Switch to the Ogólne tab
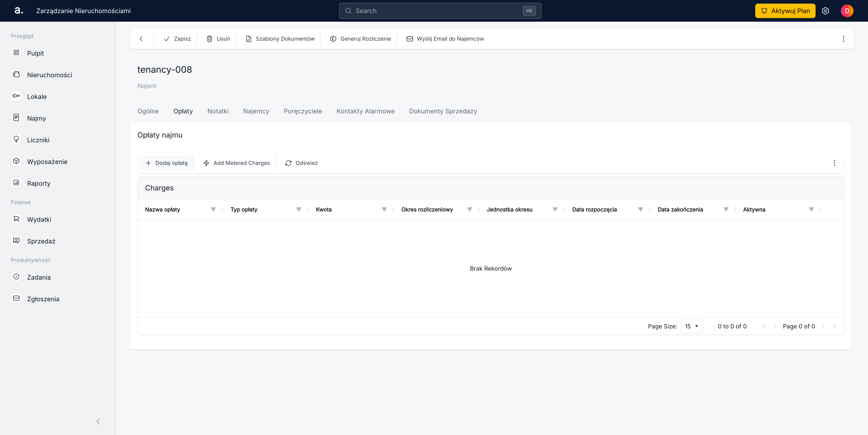This screenshot has height=435, width=868. coord(148,111)
